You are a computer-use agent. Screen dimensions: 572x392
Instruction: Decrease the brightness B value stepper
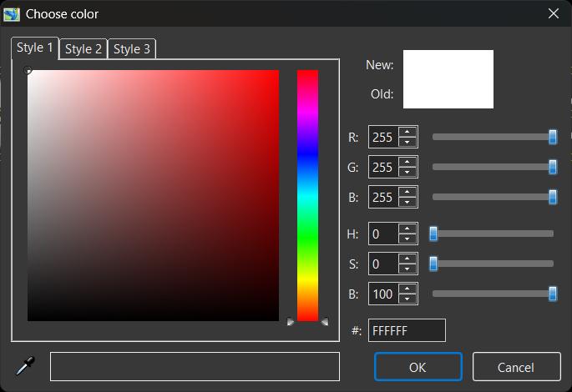point(407,299)
